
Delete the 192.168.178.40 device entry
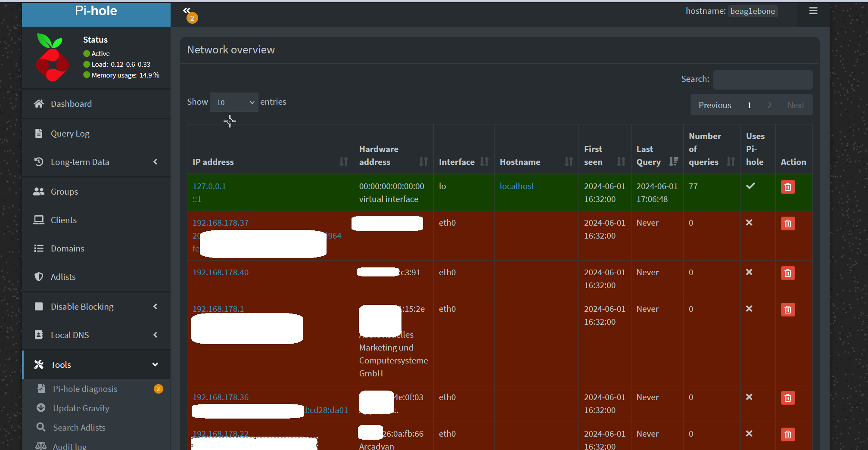(788, 273)
